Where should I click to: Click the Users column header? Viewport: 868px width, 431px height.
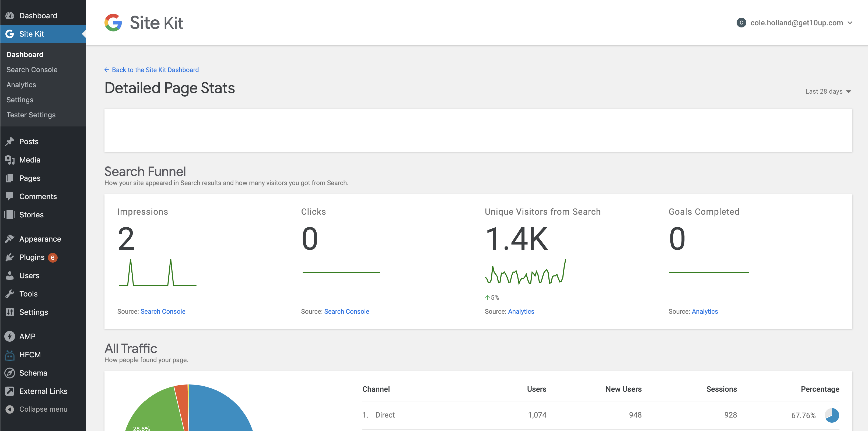pos(536,389)
